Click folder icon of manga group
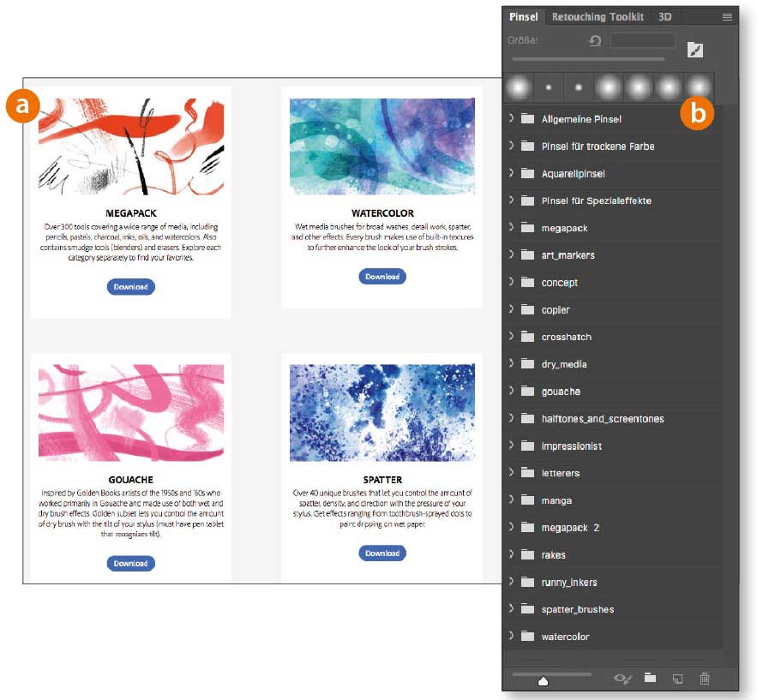The image size is (757, 700). 528,500
